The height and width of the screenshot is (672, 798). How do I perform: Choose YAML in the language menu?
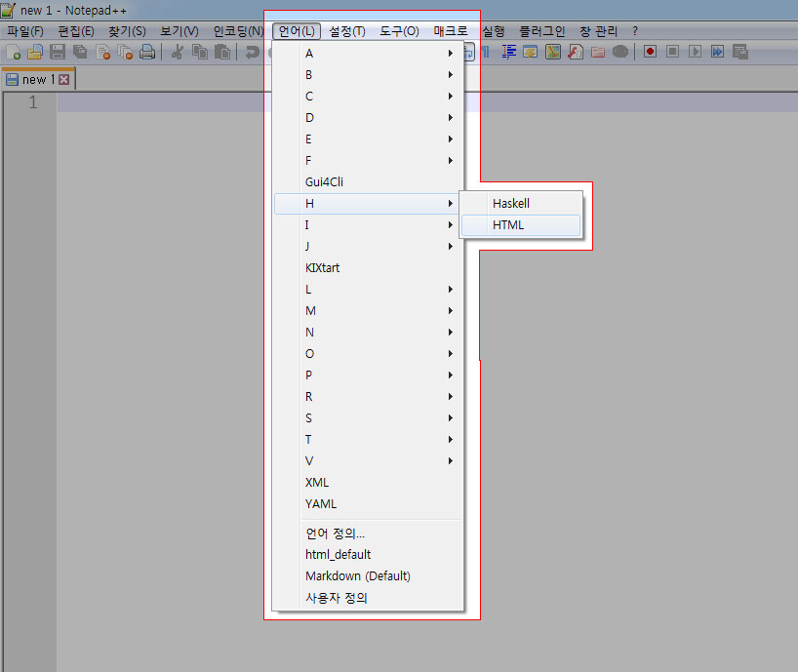point(368,504)
